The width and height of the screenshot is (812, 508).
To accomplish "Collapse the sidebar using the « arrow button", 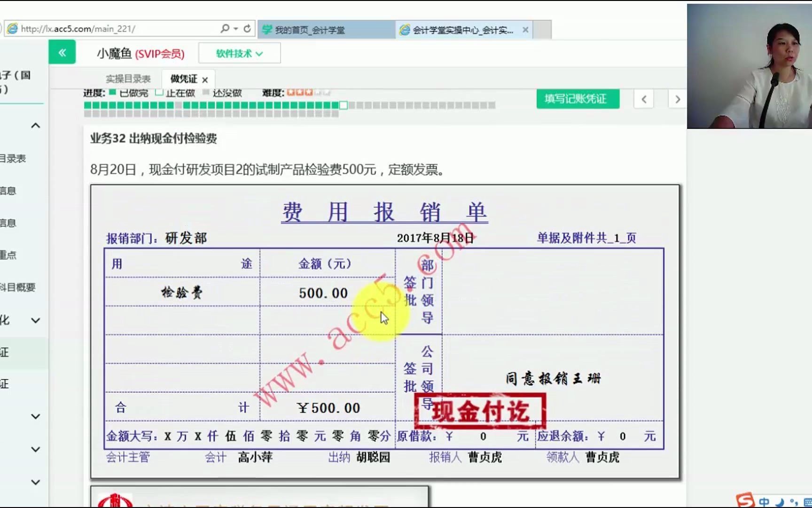I will [x=62, y=52].
